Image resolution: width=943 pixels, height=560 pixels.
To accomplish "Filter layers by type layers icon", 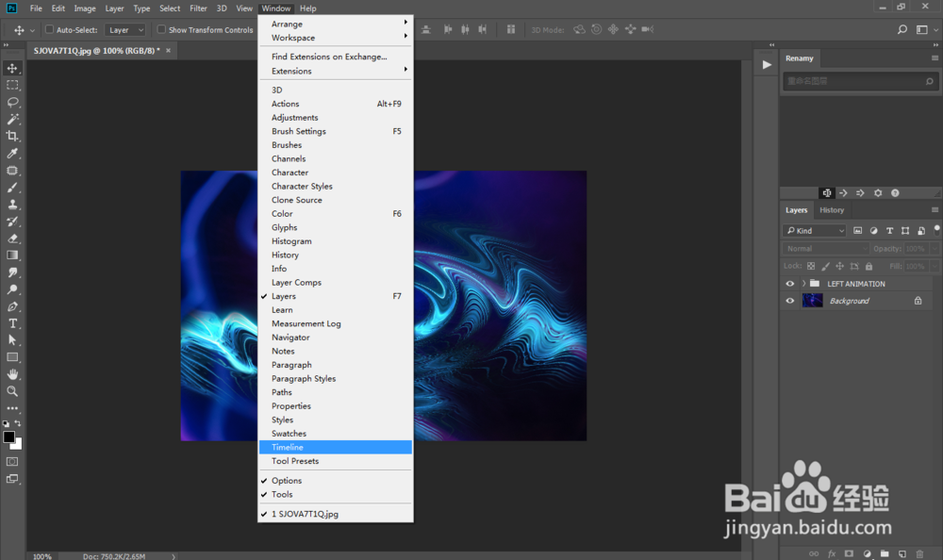I will pos(889,230).
